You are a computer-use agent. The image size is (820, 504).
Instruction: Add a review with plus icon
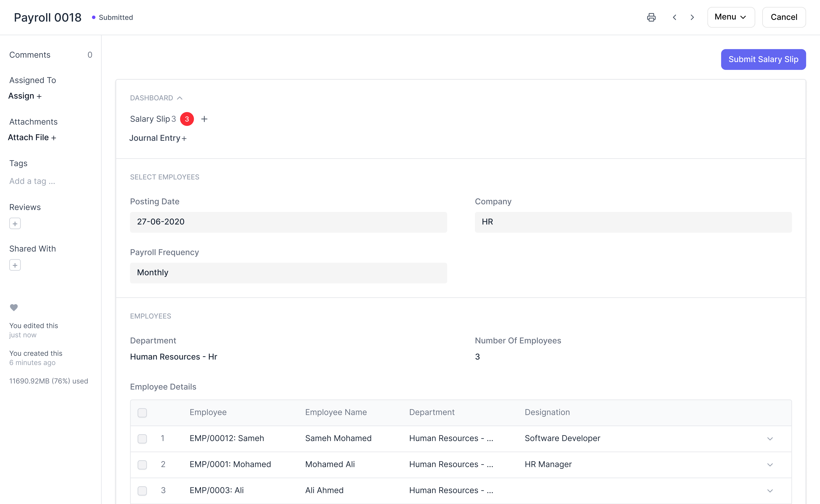pos(15,224)
